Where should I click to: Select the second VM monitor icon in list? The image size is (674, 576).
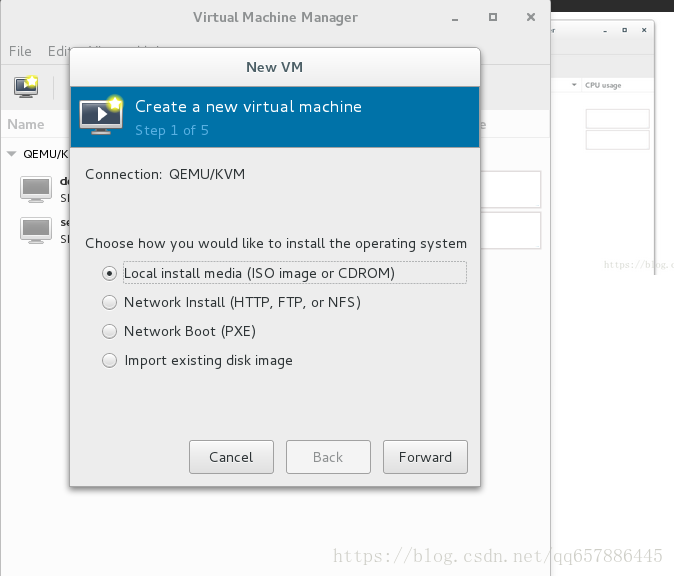[36, 230]
